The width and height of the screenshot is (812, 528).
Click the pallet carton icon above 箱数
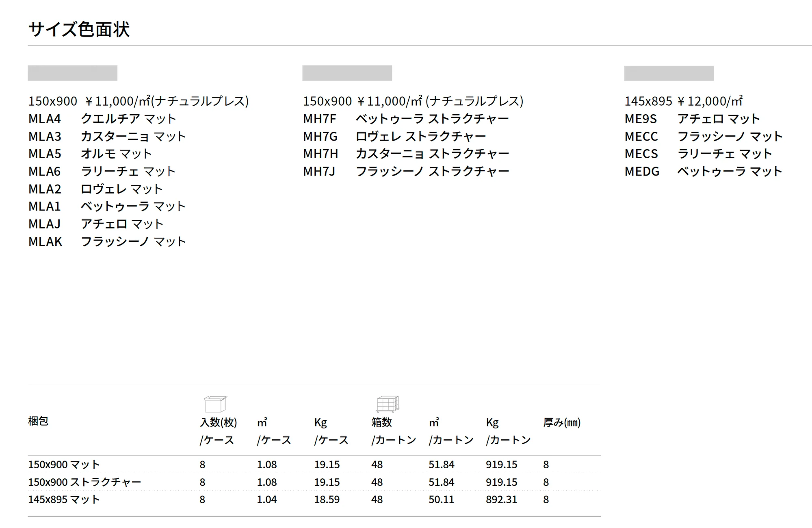388,404
